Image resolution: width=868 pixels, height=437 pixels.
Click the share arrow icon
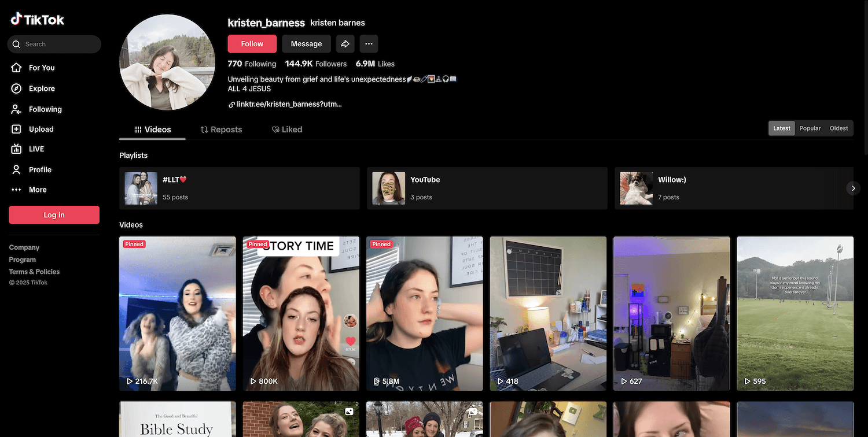tap(345, 44)
